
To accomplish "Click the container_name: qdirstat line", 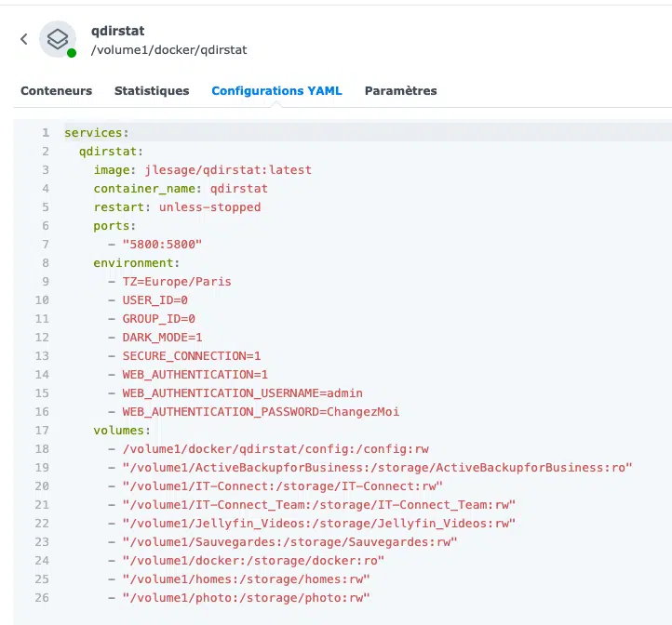I will [181, 189].
